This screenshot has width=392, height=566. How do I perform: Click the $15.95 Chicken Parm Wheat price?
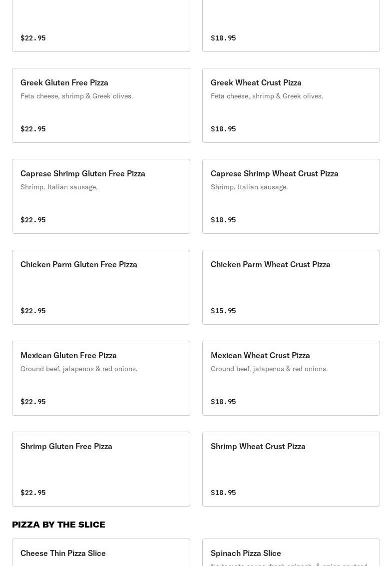pos(223,311)
